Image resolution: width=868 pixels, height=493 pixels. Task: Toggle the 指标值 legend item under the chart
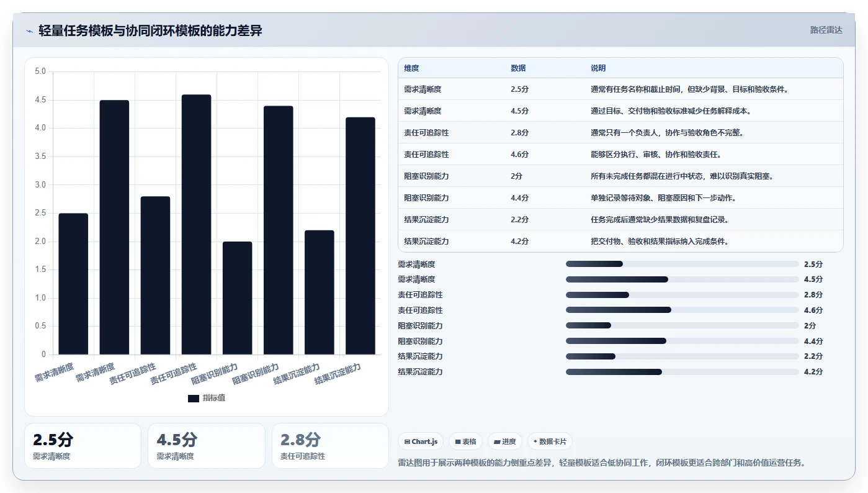[x=207, y=398]
